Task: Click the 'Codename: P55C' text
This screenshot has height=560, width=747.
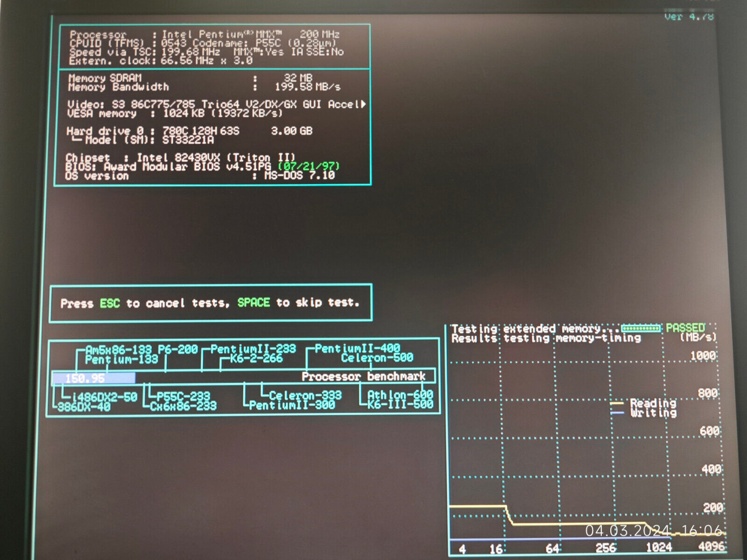Action: (x=237, y=43)
